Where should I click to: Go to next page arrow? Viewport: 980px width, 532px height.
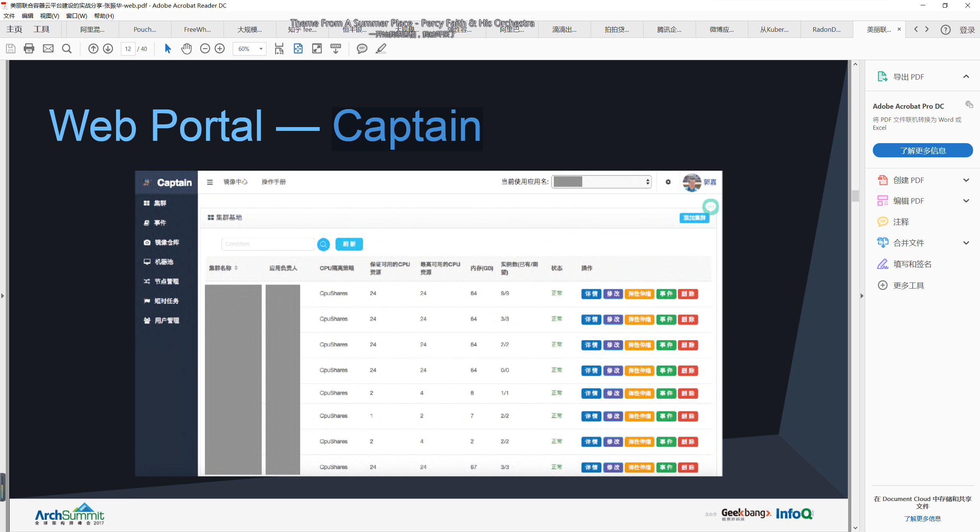coord(108,49)
